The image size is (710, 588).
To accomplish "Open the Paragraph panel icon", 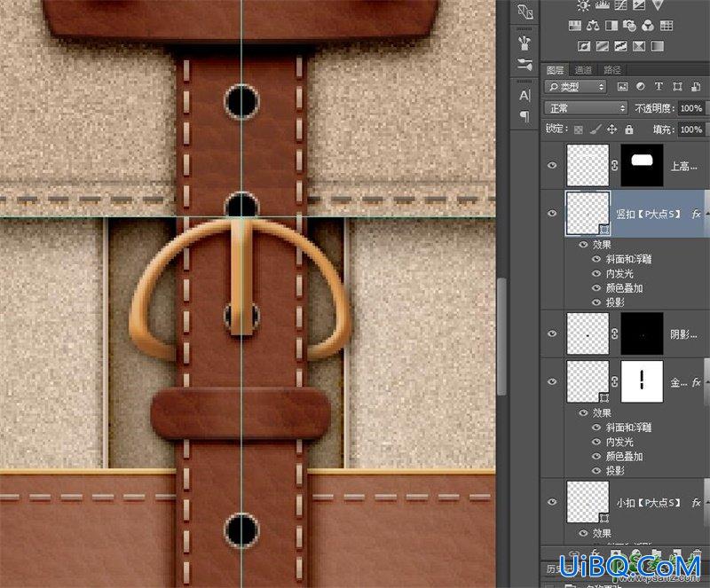I will point(525,116).
